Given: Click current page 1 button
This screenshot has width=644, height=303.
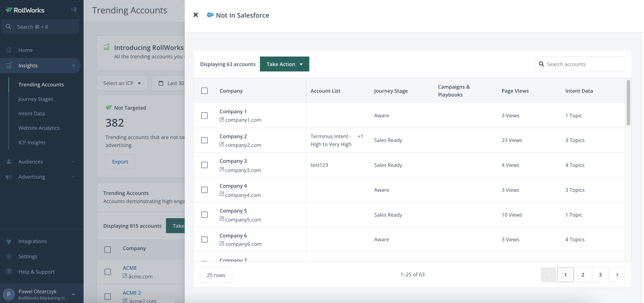Looking at the screenshot, I should (x=565, y=275).
